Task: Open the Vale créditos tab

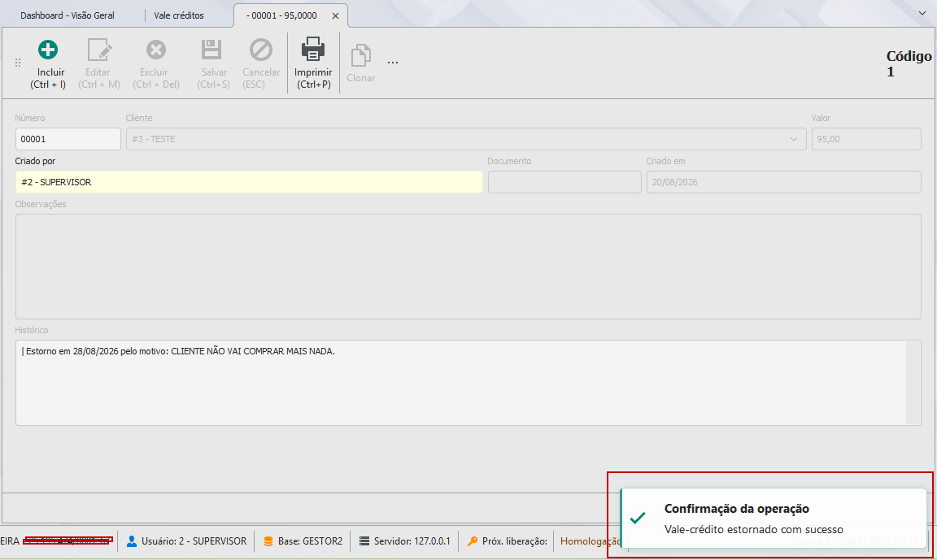Action: (179, 15)
